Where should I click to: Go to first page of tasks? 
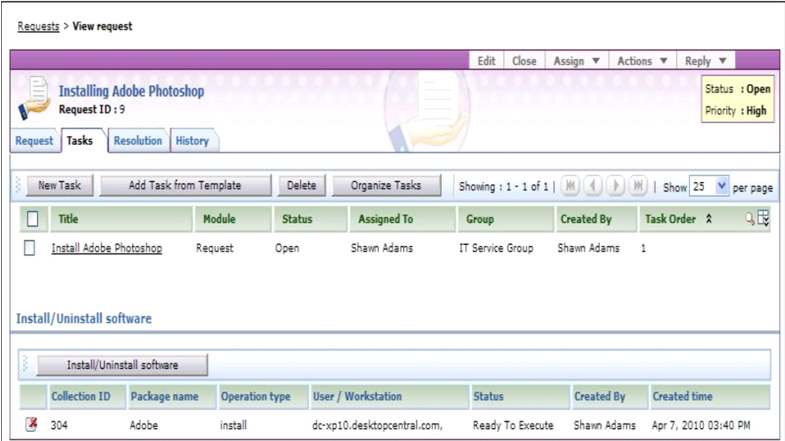pos(570,186)
